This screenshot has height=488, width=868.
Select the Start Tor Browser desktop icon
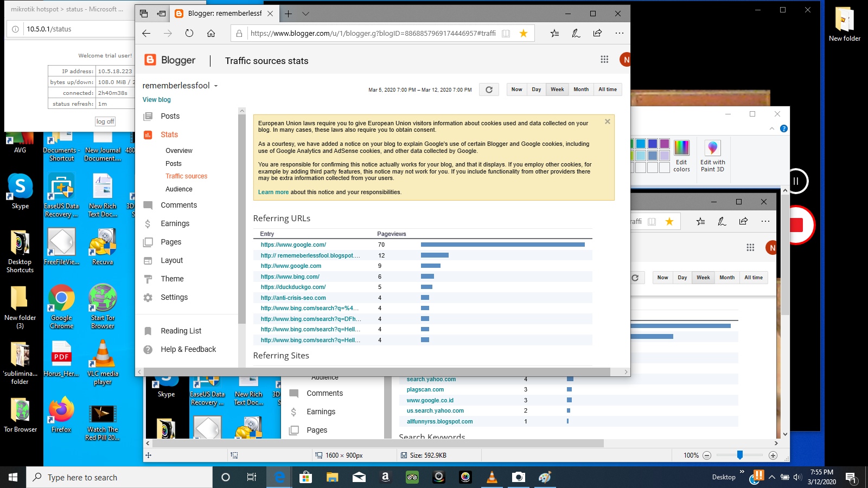pyautogui.click(x=103, y=306)
